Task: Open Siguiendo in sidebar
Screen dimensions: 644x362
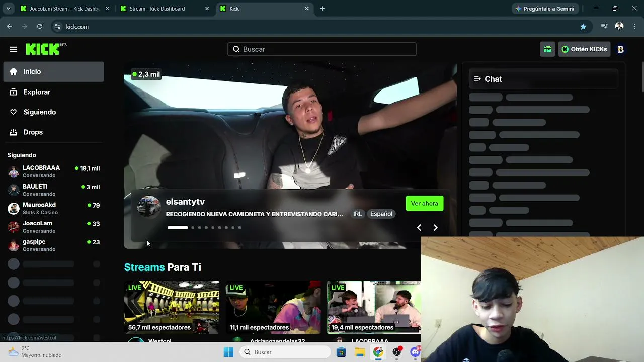Action: [x=54, y=112]
